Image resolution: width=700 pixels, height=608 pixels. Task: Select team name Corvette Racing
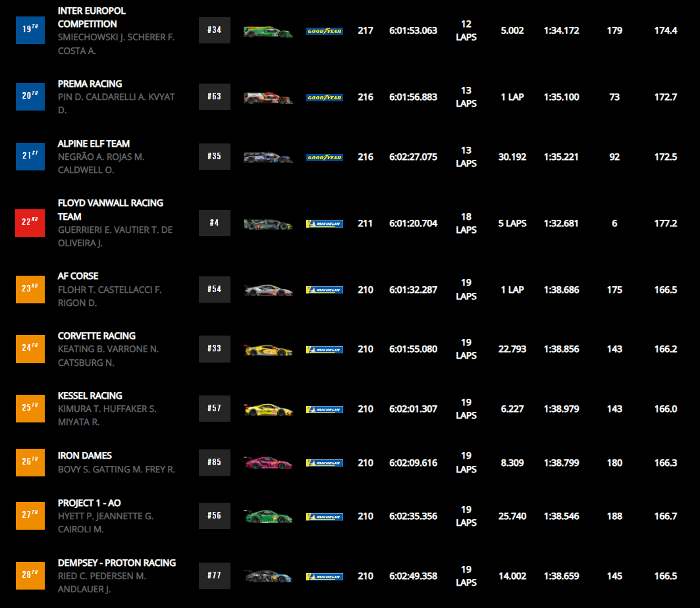coord(96,336)
